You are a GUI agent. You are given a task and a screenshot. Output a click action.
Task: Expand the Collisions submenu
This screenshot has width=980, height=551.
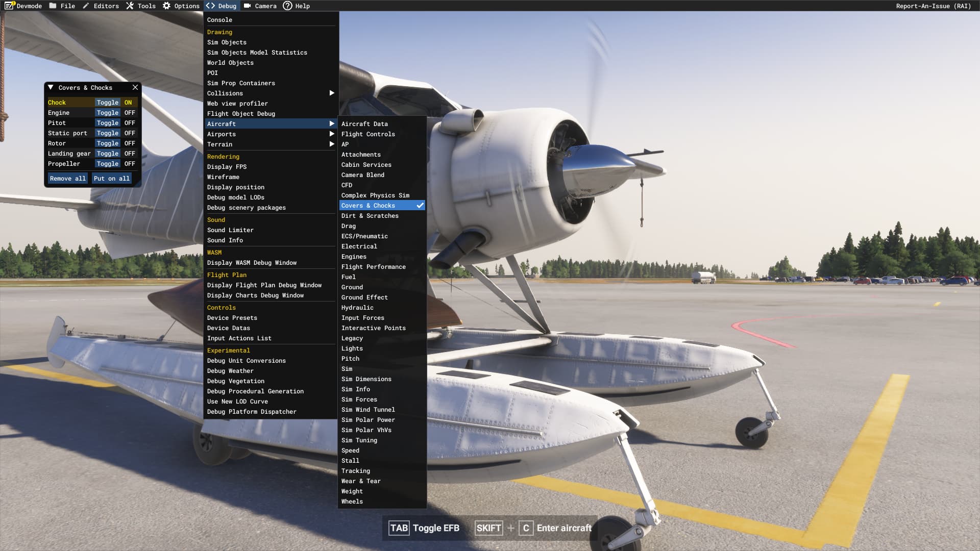click(270, 93)
